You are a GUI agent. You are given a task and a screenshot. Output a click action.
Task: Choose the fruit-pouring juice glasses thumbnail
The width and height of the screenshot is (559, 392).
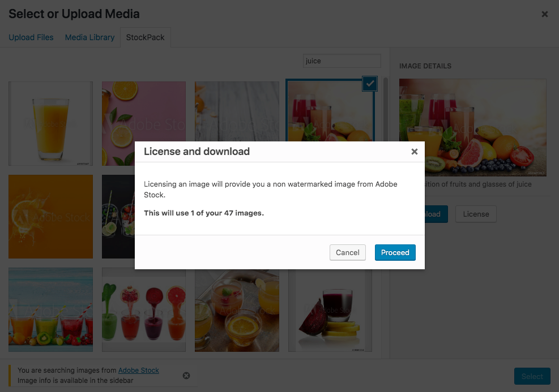[x=144, y=310]
